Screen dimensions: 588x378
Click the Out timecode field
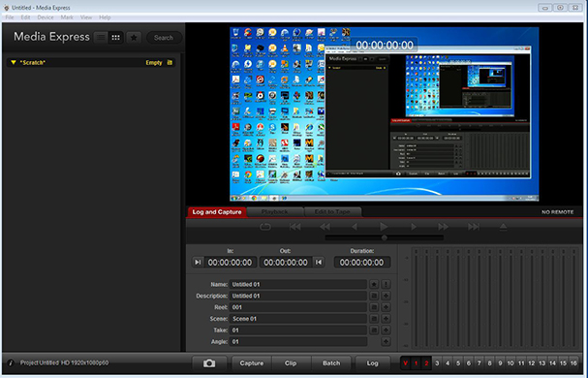pyautogui.click(x=286, y=263)
